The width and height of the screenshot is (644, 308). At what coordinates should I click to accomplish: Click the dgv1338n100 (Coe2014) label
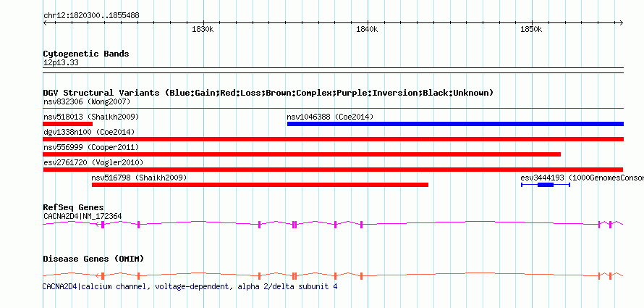click(89, 132)
